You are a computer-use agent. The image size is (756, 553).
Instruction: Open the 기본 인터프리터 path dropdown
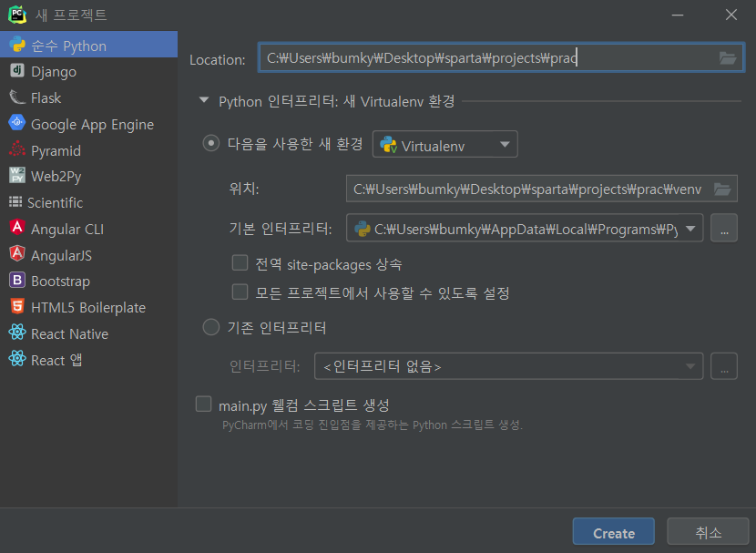point(525,228)
